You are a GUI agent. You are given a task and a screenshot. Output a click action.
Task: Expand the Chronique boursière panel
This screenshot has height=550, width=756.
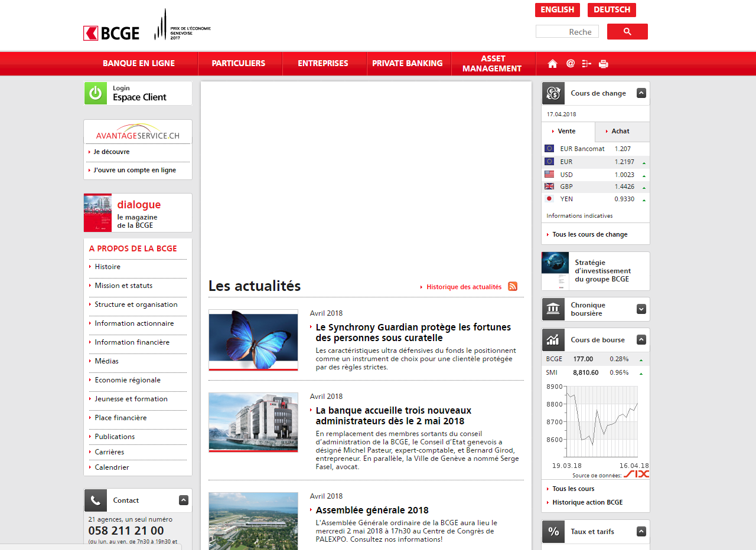click(x=641, y=309)
